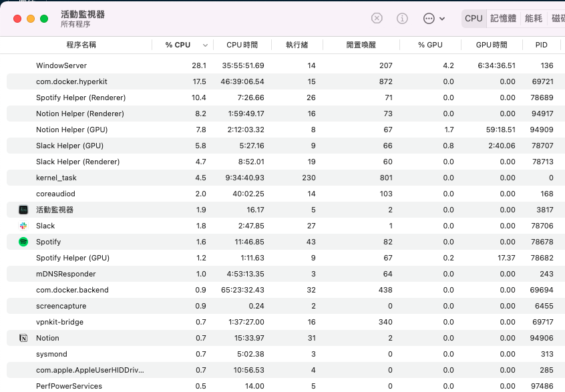The height and width of the screenshot is (392, 565).
Task: Switch to the 記憶體 tab
Action: click(504, 19)
